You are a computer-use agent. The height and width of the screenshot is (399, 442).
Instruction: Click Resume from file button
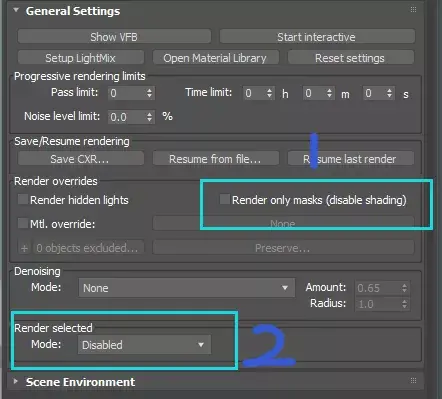(x=215, y=159)
